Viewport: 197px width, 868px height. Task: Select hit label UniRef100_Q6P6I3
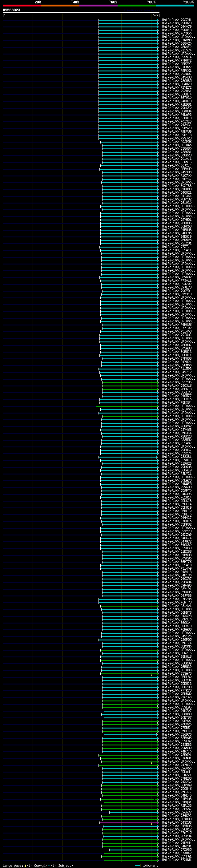(177, 389)
